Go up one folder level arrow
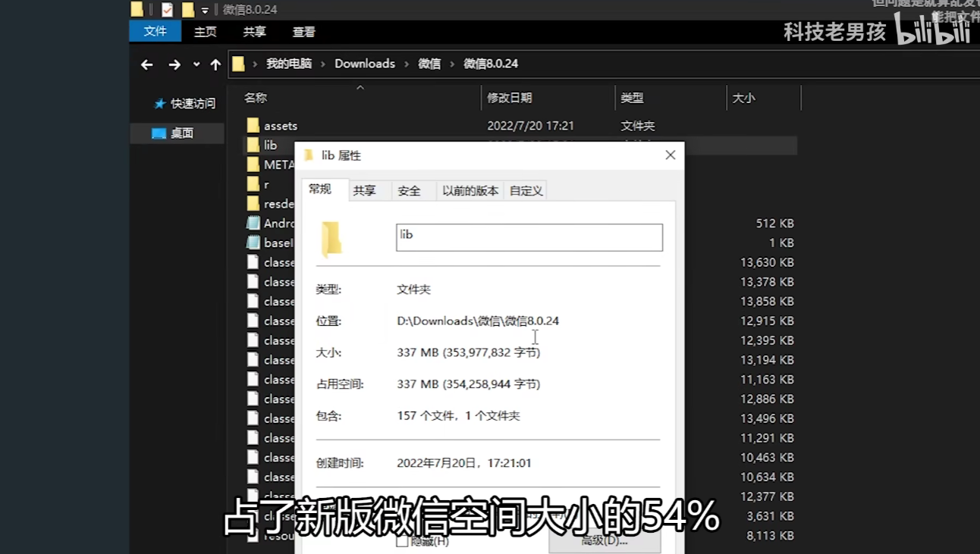This screenshot has width=980, height=554. 215,64
